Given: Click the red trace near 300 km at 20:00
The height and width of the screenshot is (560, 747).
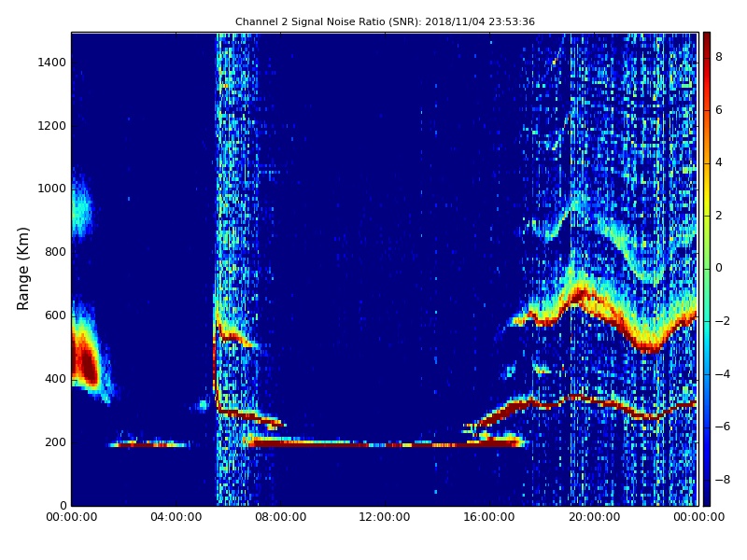Looking at the screenshot, I should tap(594, 401).
